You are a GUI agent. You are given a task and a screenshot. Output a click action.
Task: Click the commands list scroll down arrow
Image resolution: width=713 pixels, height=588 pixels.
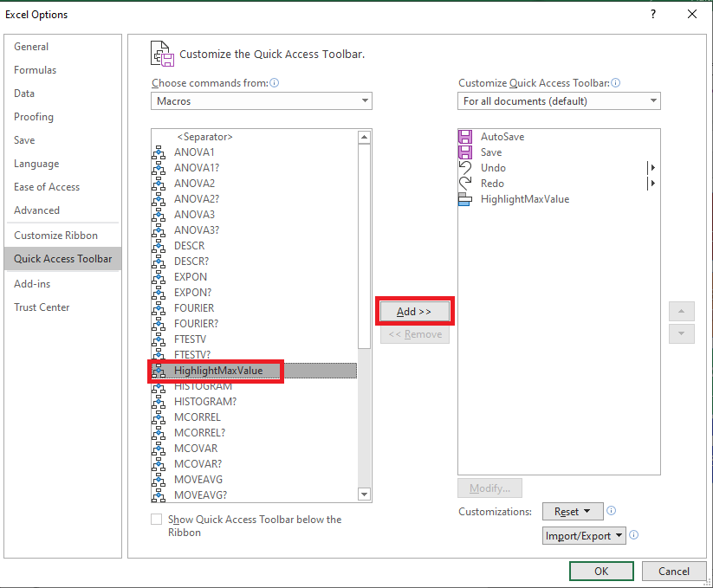[364, 494]
